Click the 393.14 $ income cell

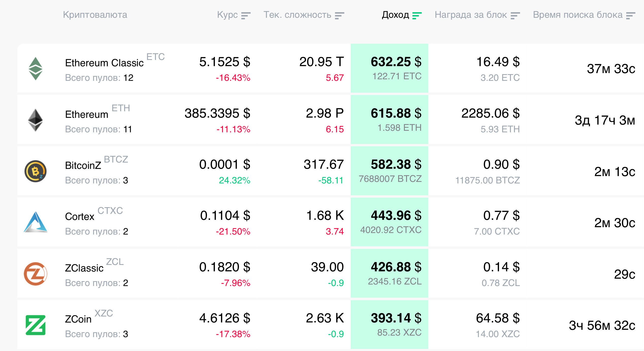[x=389, y=325]
